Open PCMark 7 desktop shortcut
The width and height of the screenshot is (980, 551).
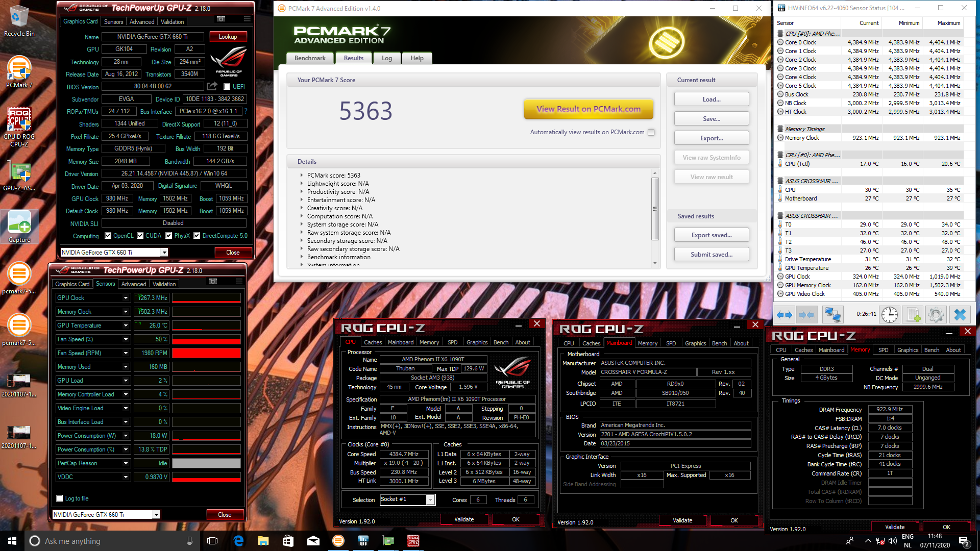pyautogui.click(x=19, y=72)
